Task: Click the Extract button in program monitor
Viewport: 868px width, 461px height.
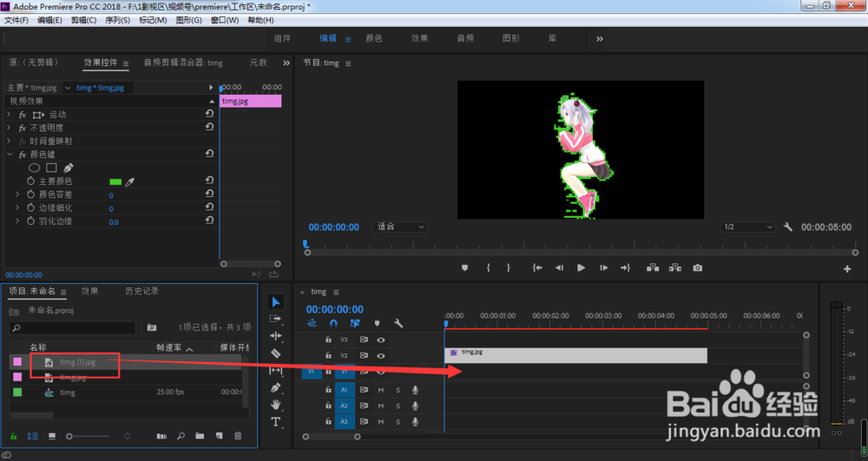Action: pos(674,268)
